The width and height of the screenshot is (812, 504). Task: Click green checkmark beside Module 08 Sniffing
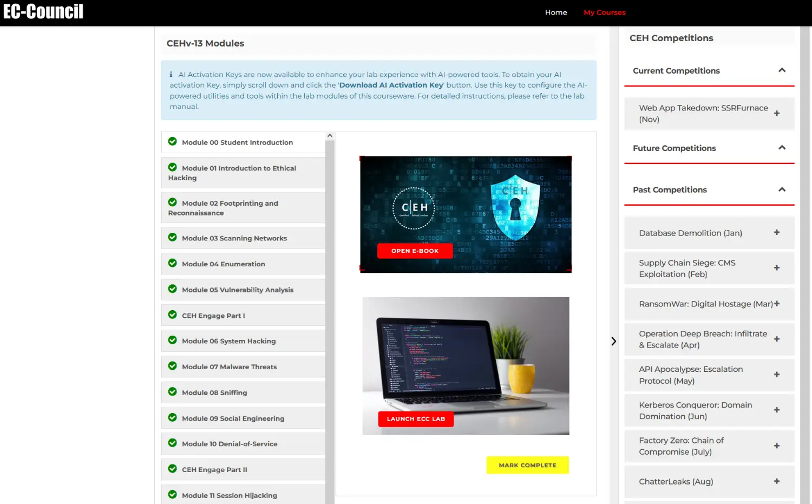click(x=173, y=392)
